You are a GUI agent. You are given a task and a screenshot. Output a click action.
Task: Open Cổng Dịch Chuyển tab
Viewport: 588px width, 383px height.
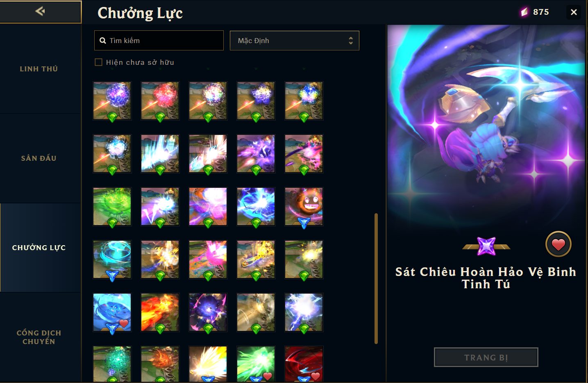pyautogui.click(x=39, y=337)
